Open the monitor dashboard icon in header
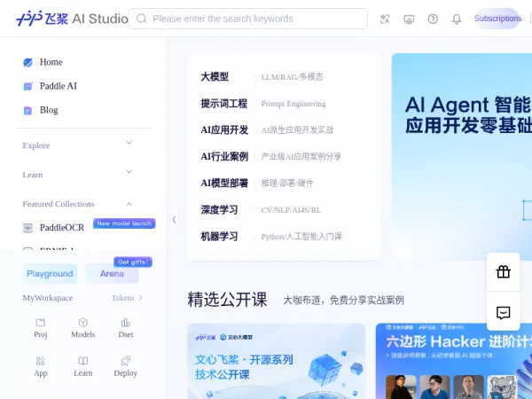Image resolution: width=532 pixels, height=399 pixels. (409, 19)
